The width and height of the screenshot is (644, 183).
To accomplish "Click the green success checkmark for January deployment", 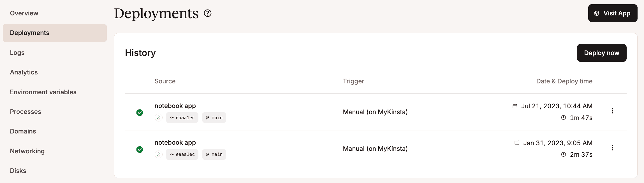I will [140, 149].
